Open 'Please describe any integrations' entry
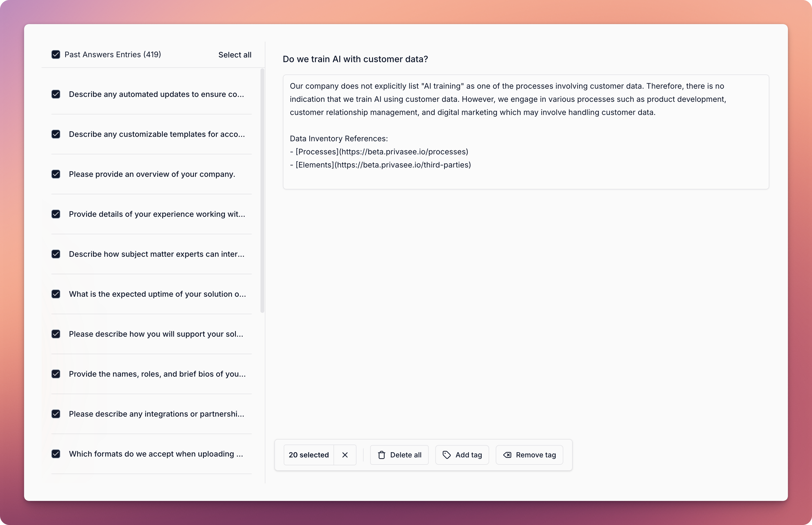 click(151, 414)
